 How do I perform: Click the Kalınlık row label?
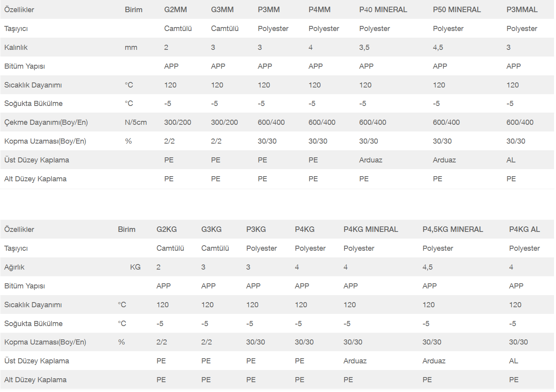pos(16,47)
